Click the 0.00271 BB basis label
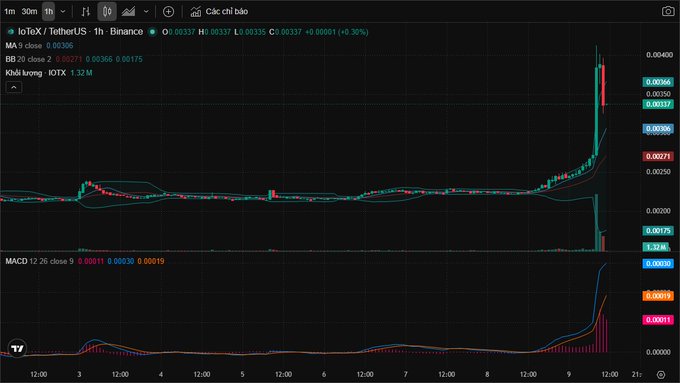Screen dimensions: 680x383 click(x=658, y=156)
